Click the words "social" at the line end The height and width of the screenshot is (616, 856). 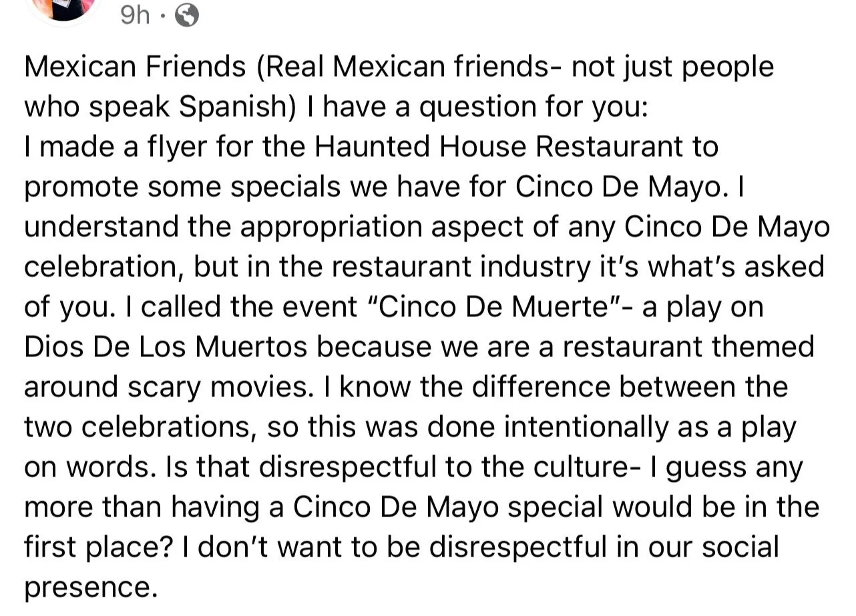(x=738, y=547)
